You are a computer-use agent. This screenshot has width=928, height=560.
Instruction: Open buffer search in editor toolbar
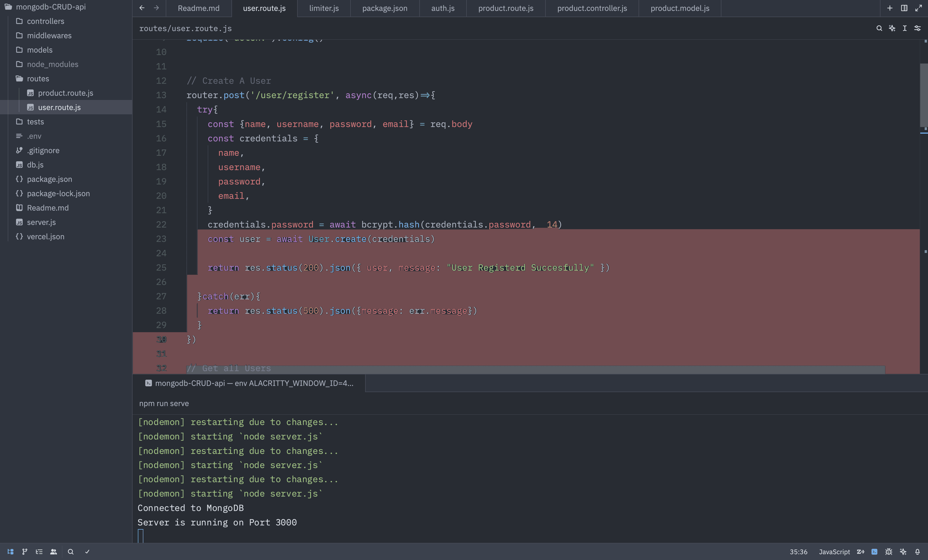click(879, 28)
